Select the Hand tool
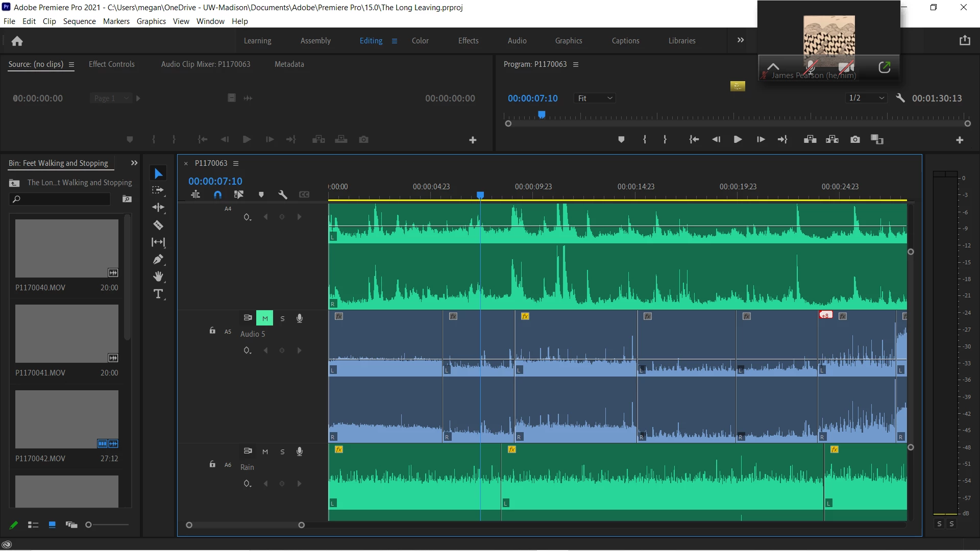Screen dimensions: 980x551 (x=158, y=277)
